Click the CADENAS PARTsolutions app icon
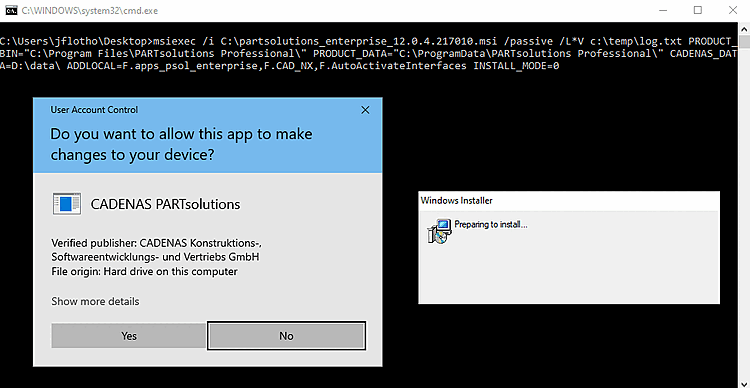 66,204
